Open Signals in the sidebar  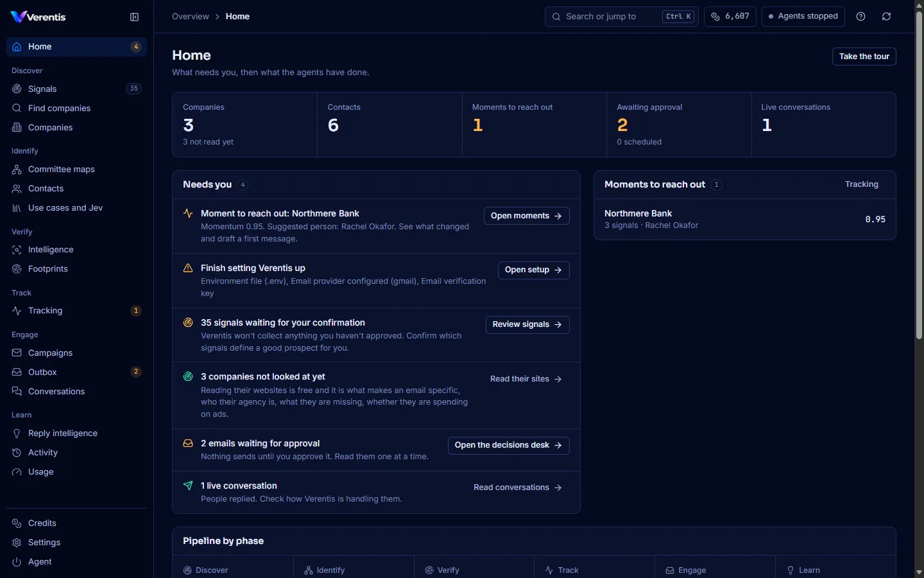tap(76, 89)
